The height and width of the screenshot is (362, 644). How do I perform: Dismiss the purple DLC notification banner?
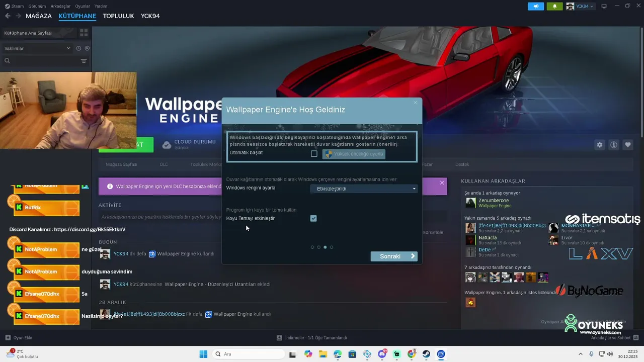[442, 183]
